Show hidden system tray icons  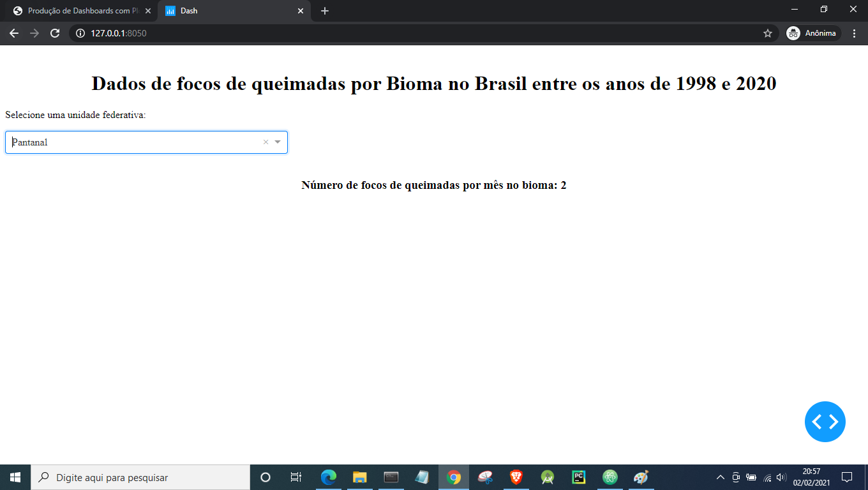click(x=721, y=477)
